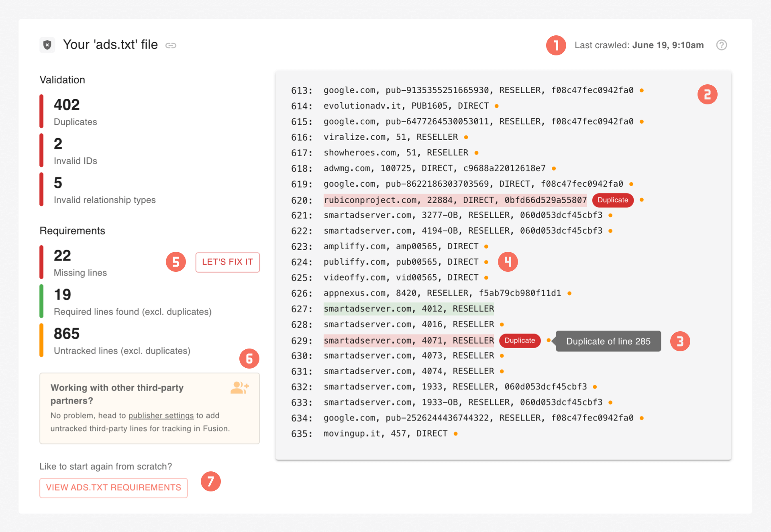Click the orange dot after appnexus.com line

[x=569, y=294]
